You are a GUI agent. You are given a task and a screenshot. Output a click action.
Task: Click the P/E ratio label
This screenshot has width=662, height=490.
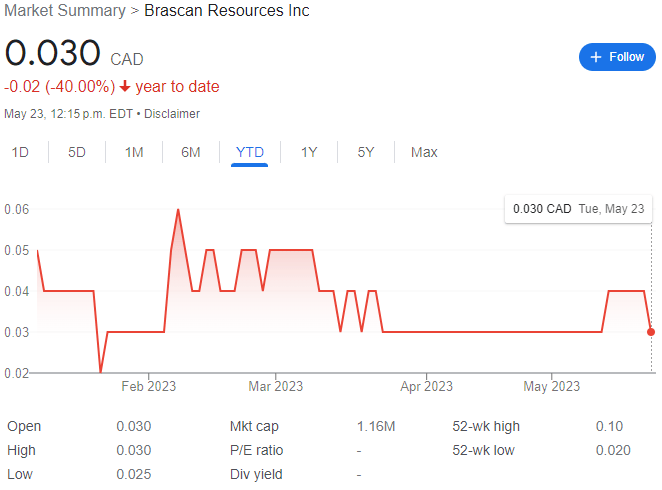(257, 450)
